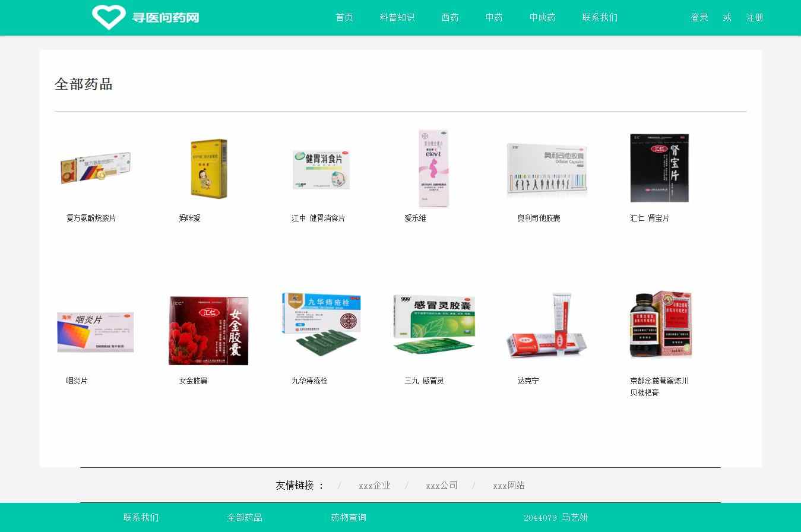This screenshot has height=532, width=801.
Task: Click the 咽炎片 name link
Action: 77,381
